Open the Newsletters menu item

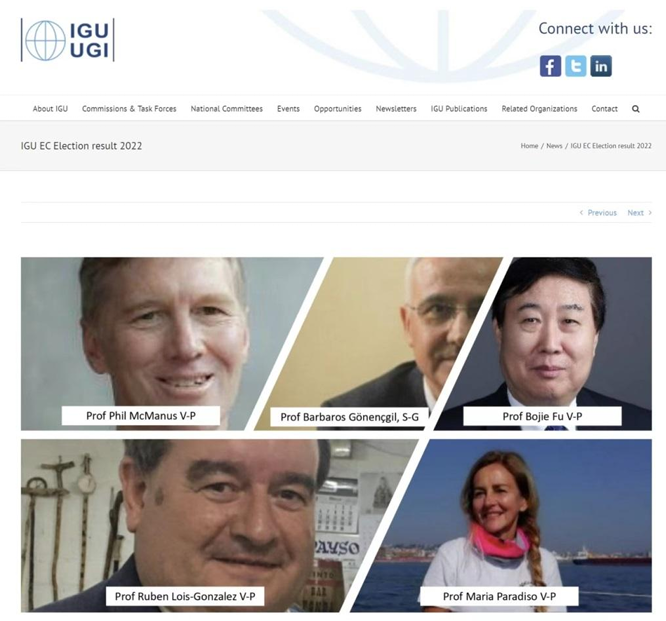pos(396,109)
